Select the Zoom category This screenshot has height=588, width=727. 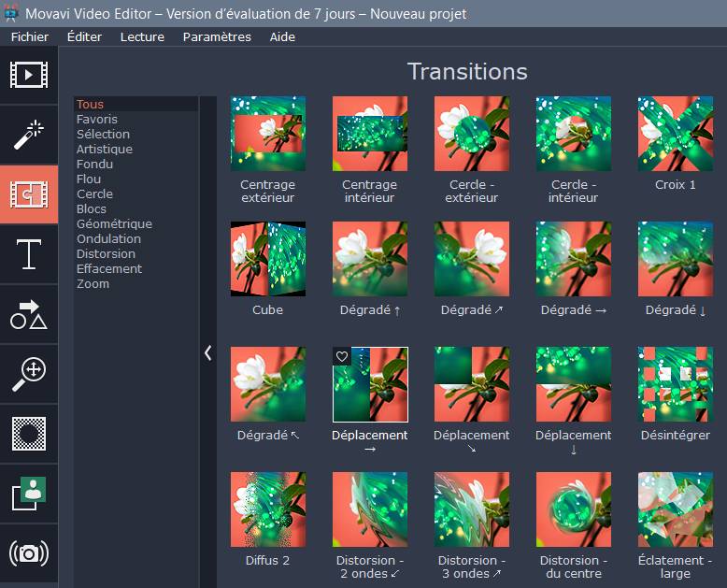tap(135, 284)
